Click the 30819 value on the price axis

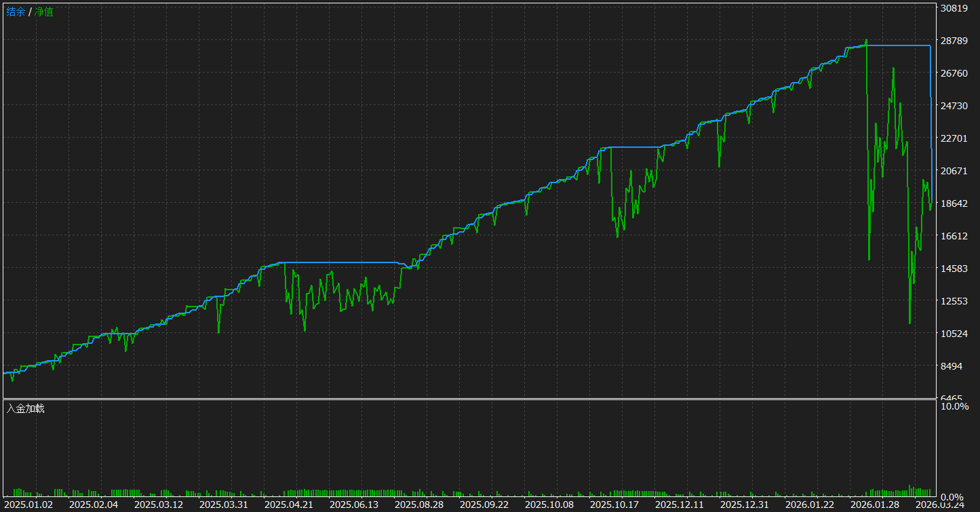pos(954,8)
